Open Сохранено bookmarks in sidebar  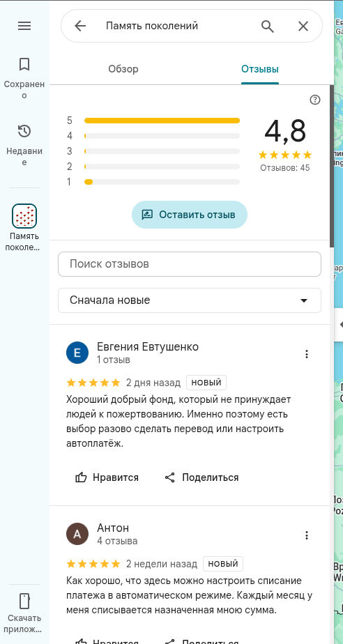click(24, 78)
